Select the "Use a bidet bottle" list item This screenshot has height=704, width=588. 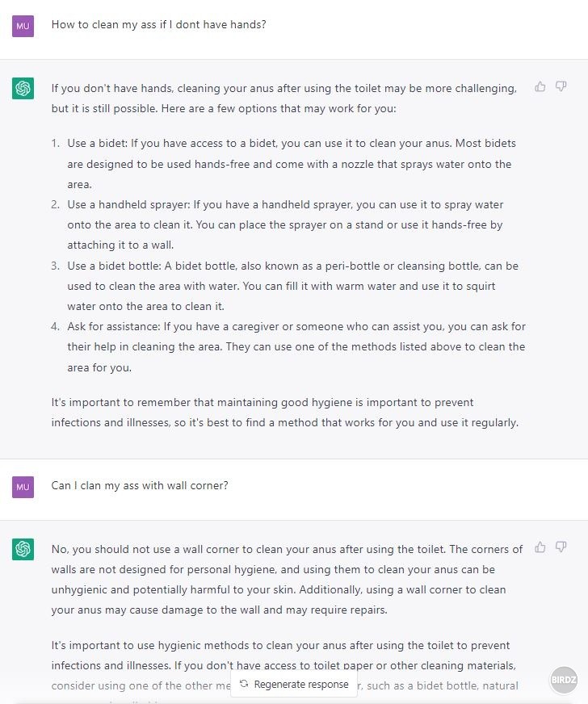coord(291,286)
